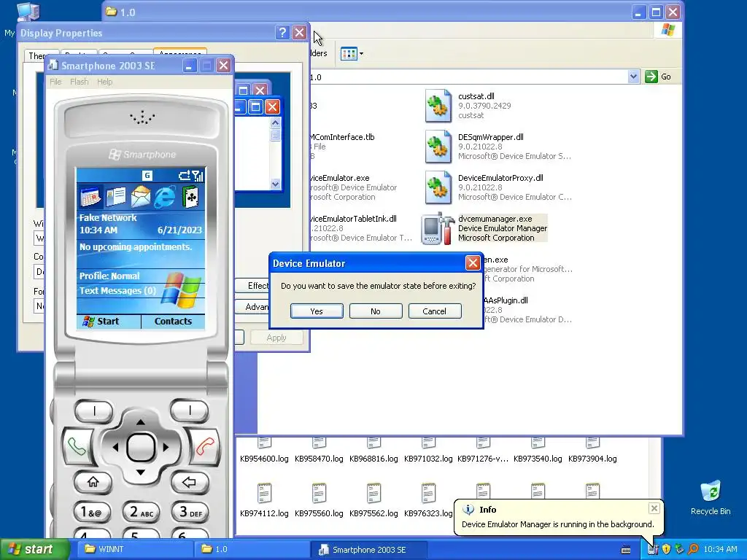
Task: Click Yes to save emulator state
Action: coord(317,311)
